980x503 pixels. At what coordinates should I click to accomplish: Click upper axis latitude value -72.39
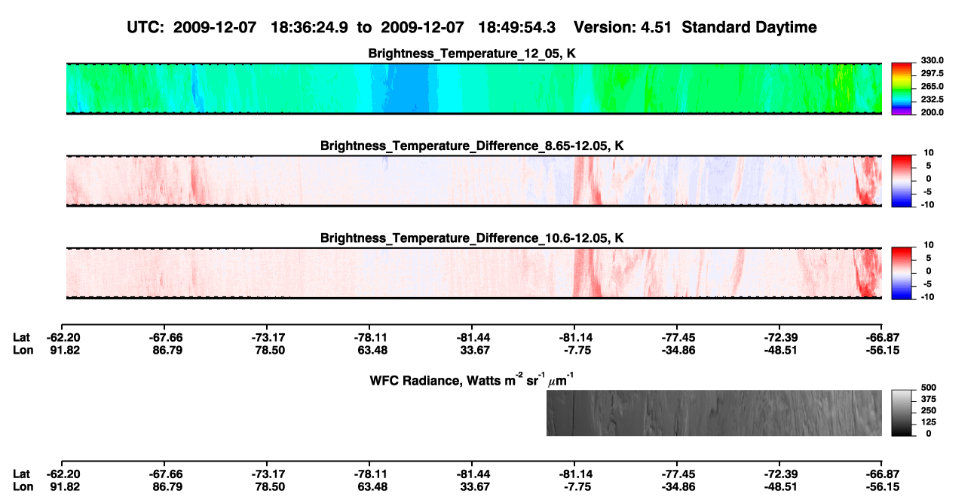tap(779, 337)
